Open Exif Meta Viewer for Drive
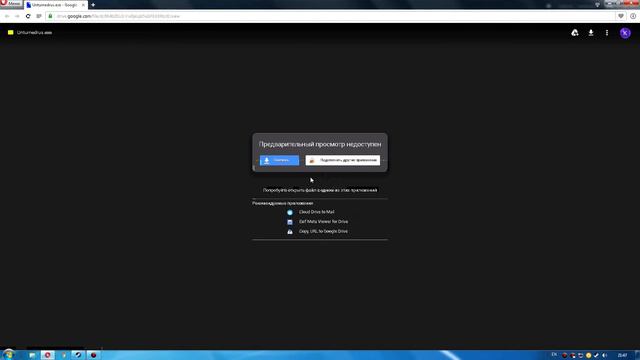 click(x=323, y=222)
